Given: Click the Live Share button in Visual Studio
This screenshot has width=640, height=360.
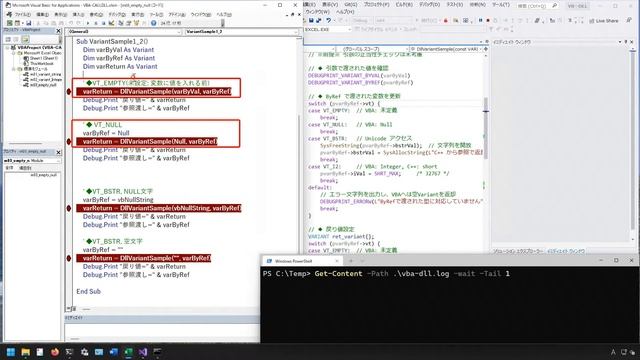Looking at the screenshot, I should pyautogui.click(x=604, y=20).
